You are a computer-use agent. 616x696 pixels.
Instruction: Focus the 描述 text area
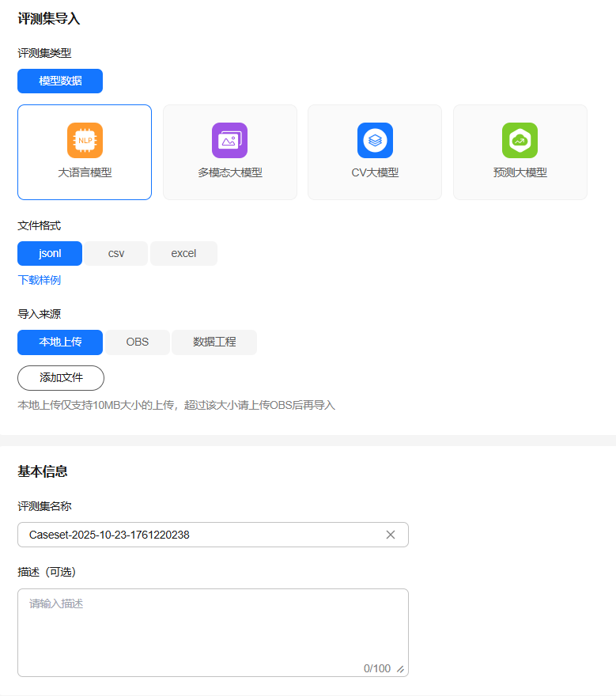coord(213,629)
